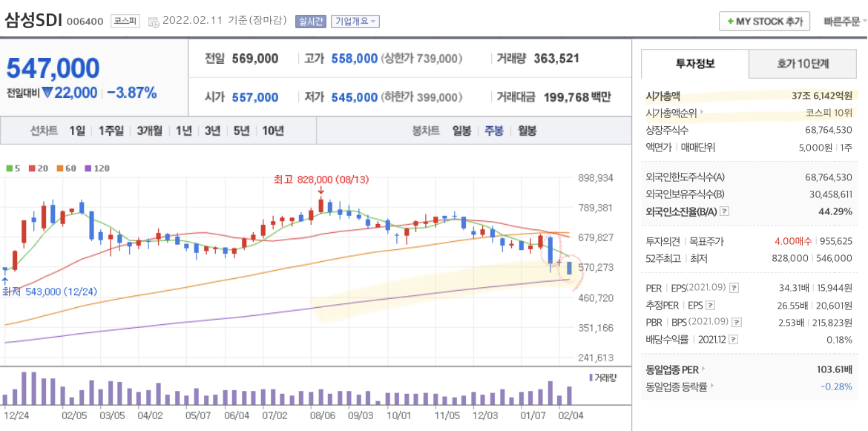Switch to the 투자정보 tab
868x431 pixels.
694,64
